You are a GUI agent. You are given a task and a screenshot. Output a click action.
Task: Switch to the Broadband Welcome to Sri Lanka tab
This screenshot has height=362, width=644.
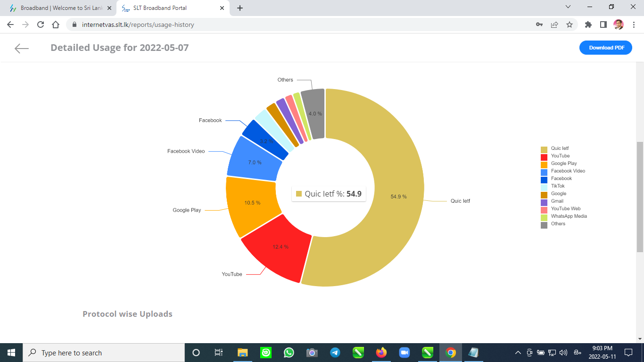click(59, 8)
